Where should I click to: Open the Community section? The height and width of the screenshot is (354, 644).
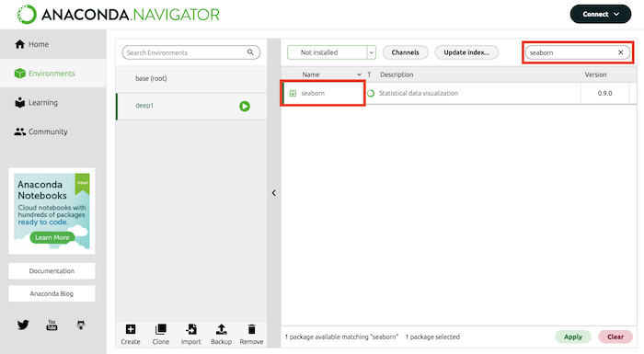tap(53, 131)
